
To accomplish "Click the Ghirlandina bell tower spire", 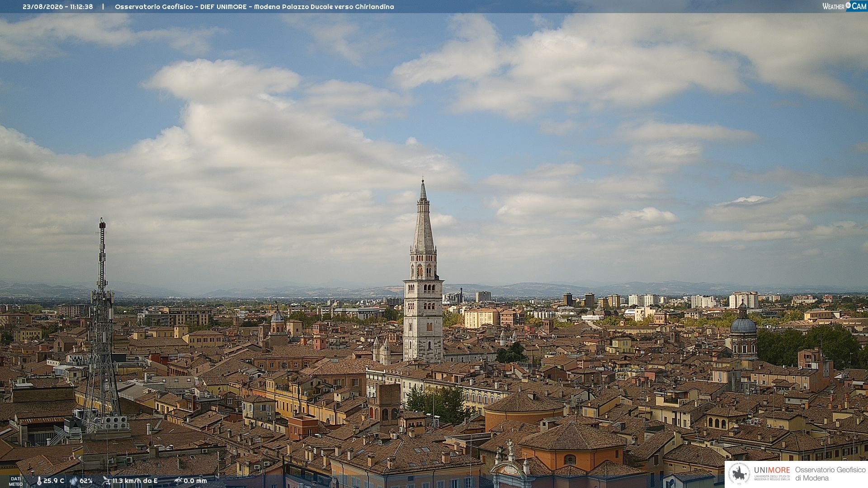I will point(423,217).
